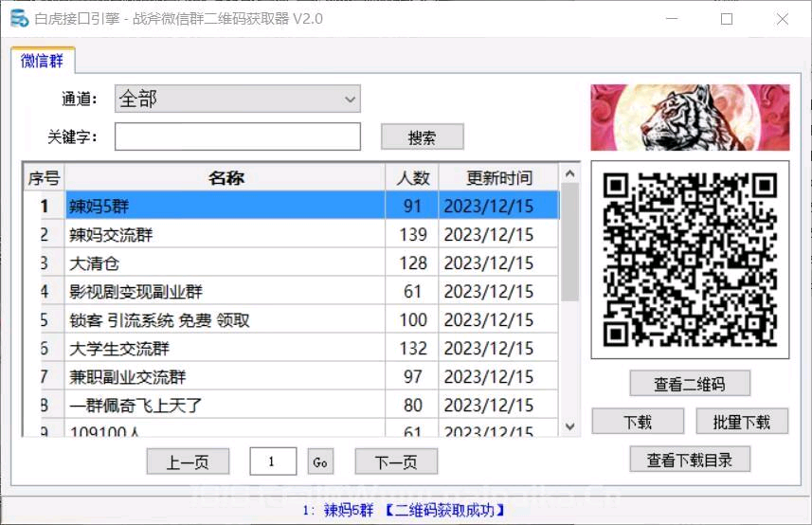Switch to the 微信群 tab

click(x=43, y=62)
